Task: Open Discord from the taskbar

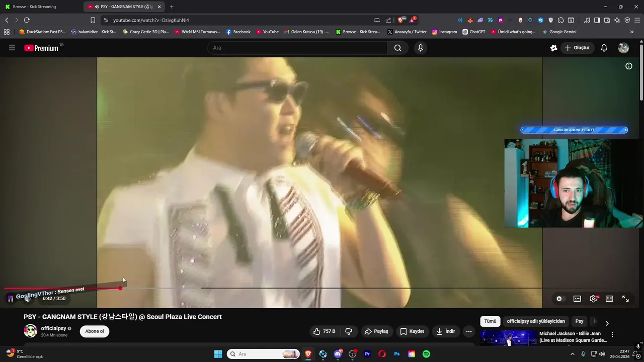Action: point(338,354)
